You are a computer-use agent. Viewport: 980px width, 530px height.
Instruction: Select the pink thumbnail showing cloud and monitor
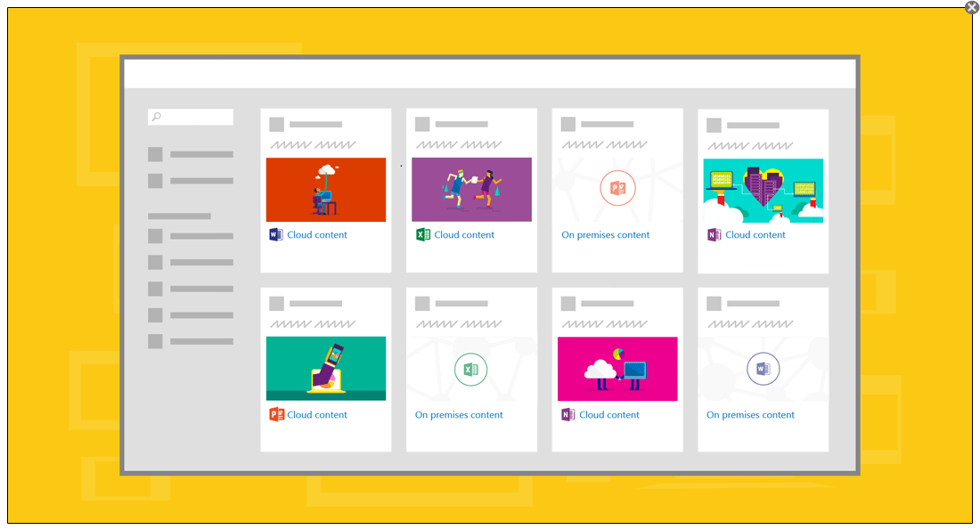pos(617,369)
